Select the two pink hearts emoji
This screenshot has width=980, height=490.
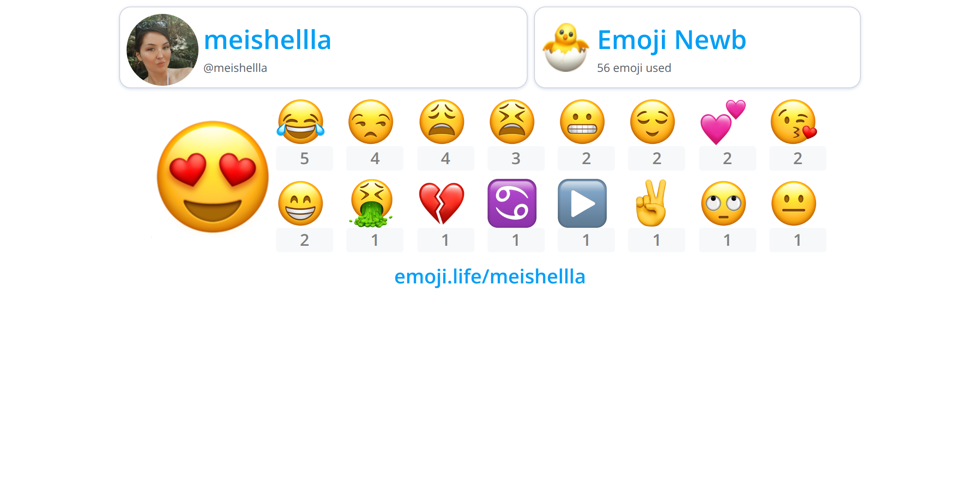pyautogui.click(x=723, y=122)
